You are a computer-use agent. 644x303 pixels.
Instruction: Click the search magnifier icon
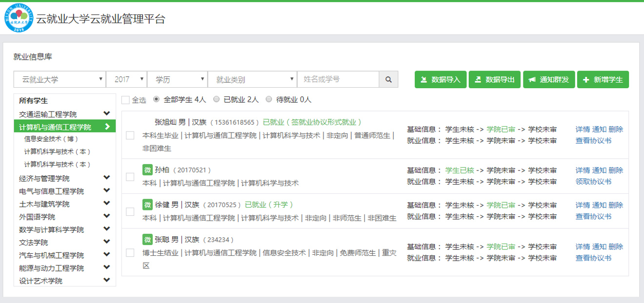(388, 79)
